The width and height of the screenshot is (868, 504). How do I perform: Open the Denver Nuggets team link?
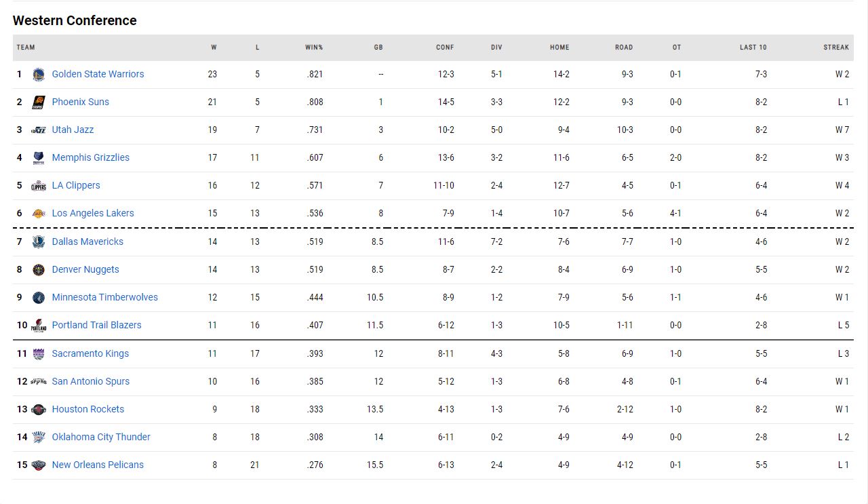pyautogui.click(x=85, y=269)
